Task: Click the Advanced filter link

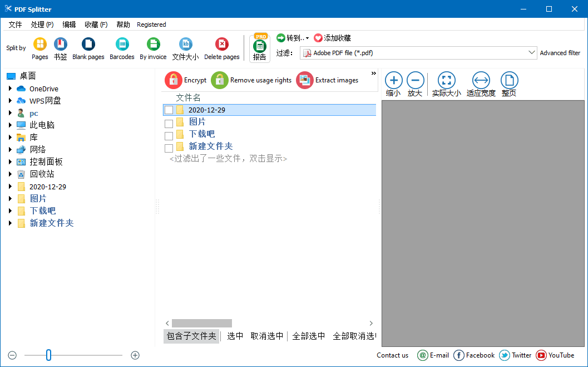Action: pos(560,53)
